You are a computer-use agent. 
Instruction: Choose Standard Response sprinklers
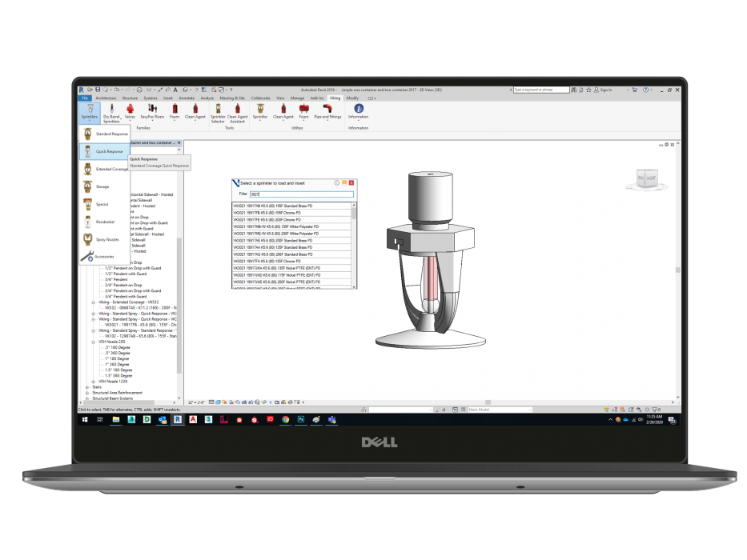pos(105,134)
